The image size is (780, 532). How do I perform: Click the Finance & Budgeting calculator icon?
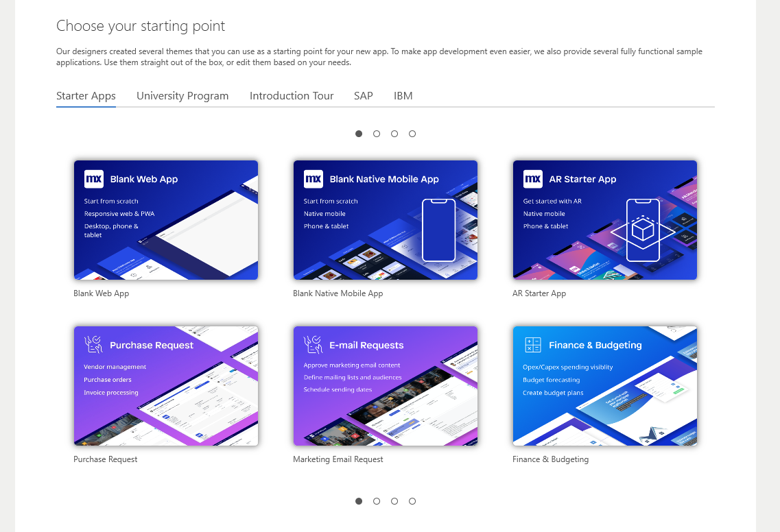(533, 345)
